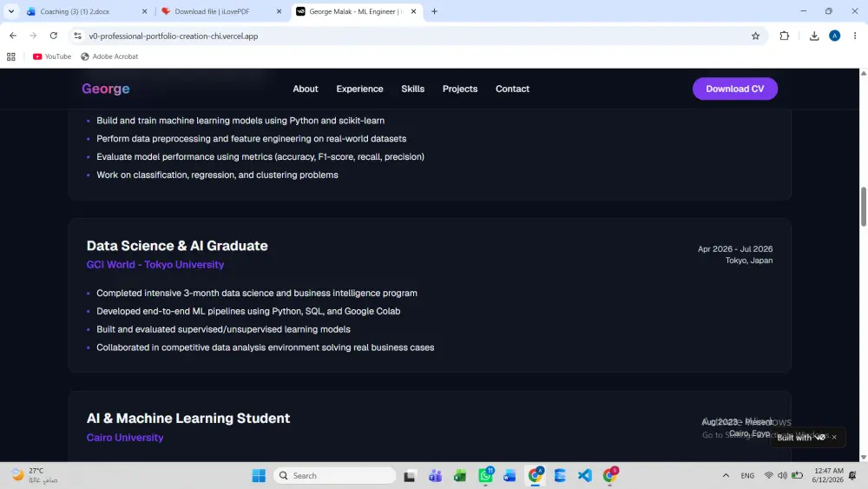Open the volume speaker tray icon

click(x=782, y=476)
